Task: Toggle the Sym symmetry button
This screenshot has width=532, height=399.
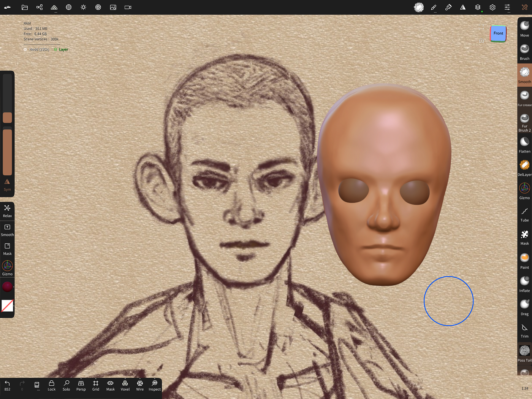Action: [7, 185]
